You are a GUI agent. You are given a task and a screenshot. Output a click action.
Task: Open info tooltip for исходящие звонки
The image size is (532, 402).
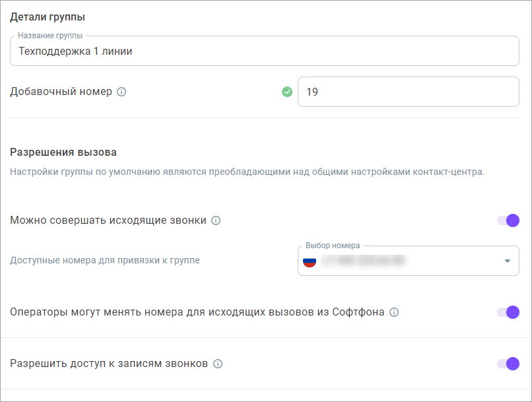[x=216, y=220]
